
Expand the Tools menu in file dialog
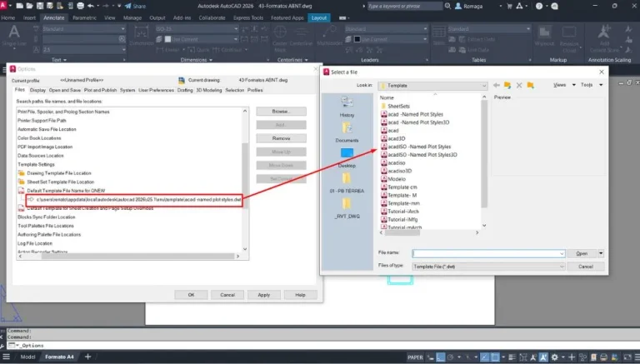(x=592, y=85)
